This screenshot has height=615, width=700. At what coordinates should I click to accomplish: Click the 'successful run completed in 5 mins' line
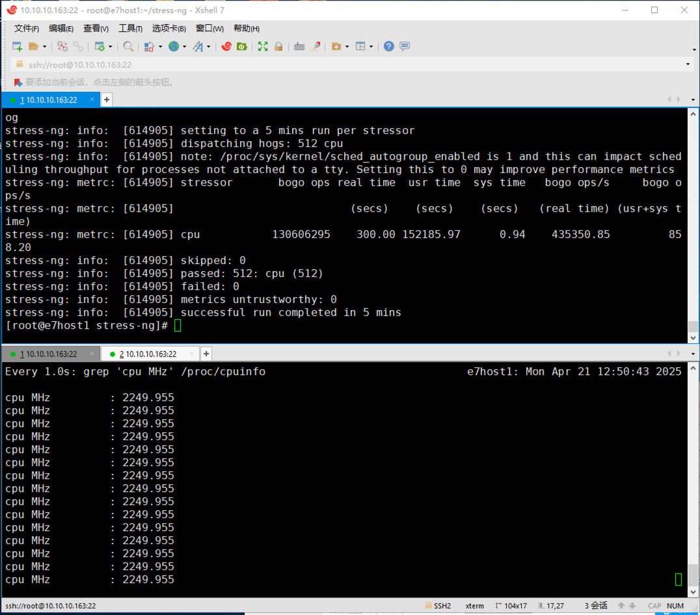(x=291, y=313)
